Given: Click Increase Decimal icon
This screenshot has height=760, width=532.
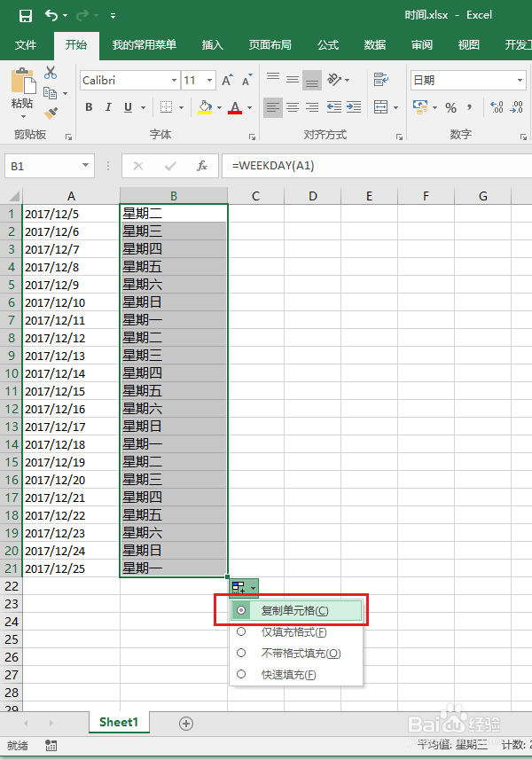Looking at the screenshot, I should pos(497,107).
